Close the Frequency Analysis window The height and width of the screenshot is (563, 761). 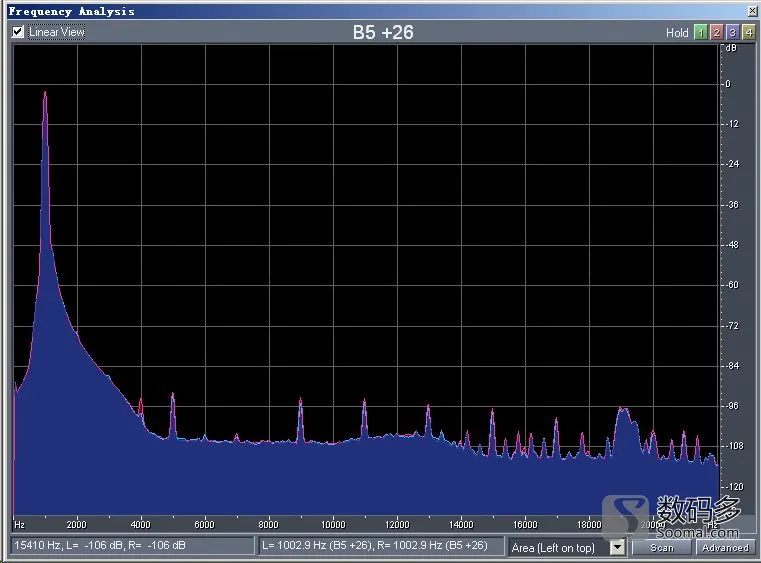pyautogui.click(x=752, y=11)
